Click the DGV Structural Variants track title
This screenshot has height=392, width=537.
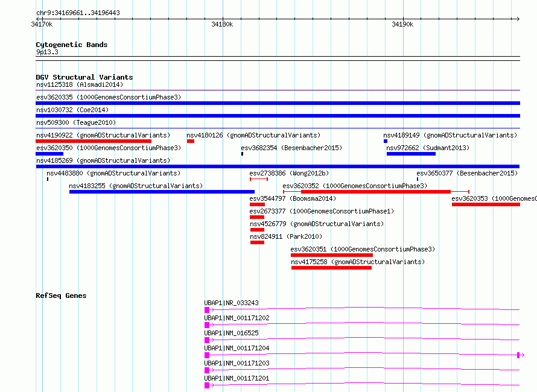(84, 77)
